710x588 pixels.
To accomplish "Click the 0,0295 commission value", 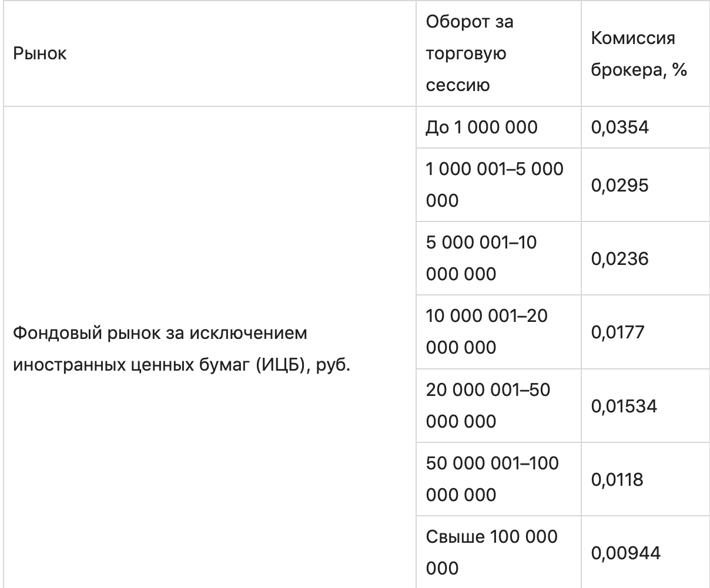I will 619,186.
